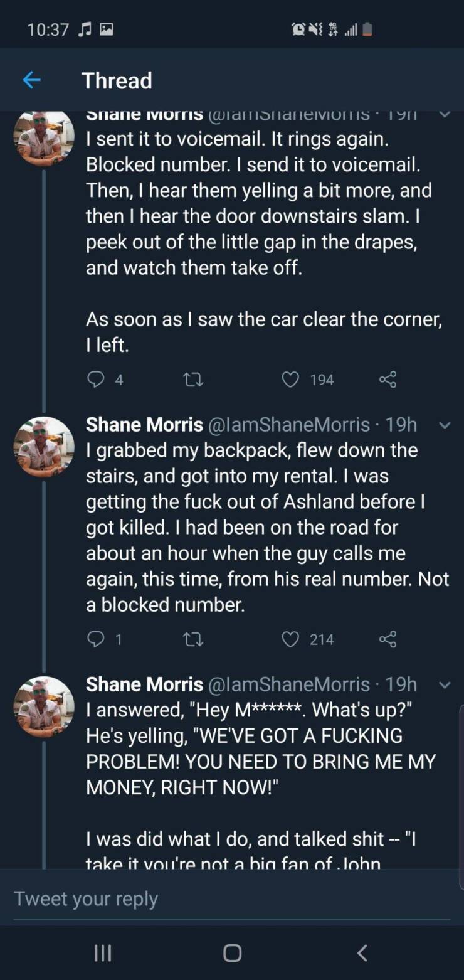Tap the Android recent apps button
The width and height of the screenshot is (464, 980).
pos(102,953)
